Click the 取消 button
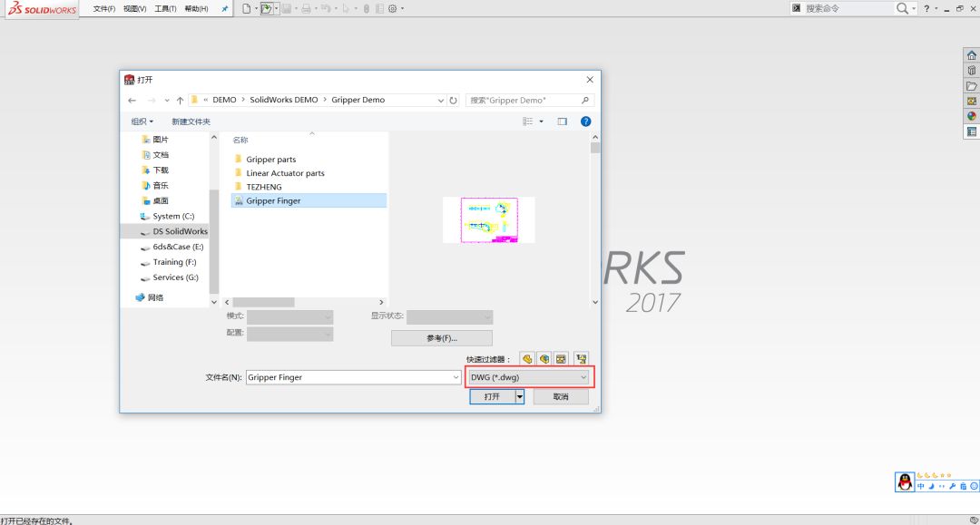 point(561,396)
